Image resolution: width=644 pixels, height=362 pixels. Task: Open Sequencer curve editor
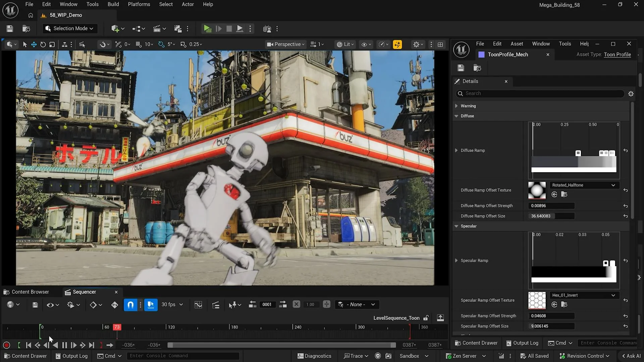198,305
